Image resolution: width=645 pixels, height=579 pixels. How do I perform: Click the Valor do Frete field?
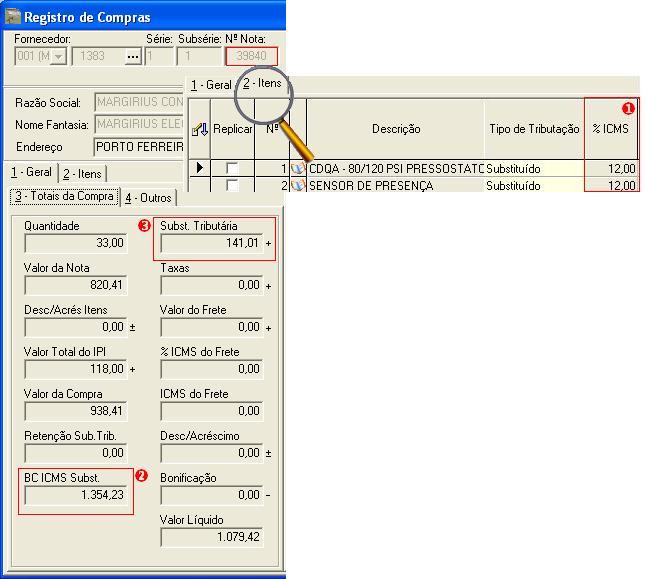click(x=211, y=327)
